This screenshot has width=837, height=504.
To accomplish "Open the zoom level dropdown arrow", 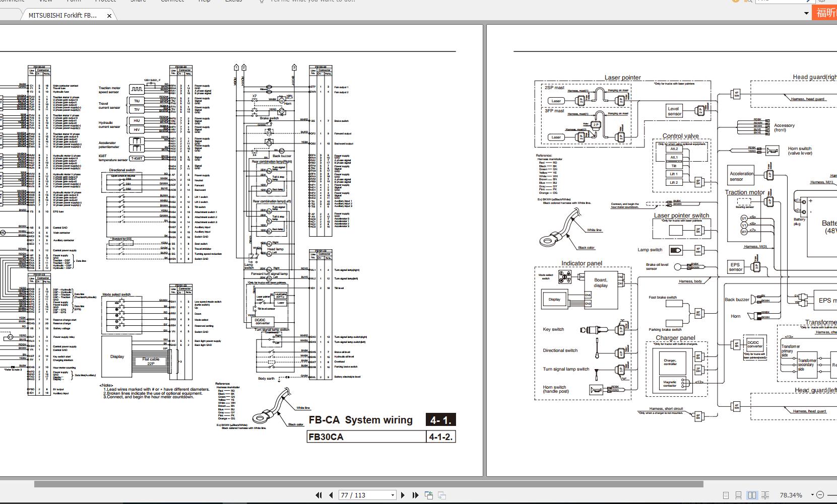I will pyautogui.click(x=812, y=495).
